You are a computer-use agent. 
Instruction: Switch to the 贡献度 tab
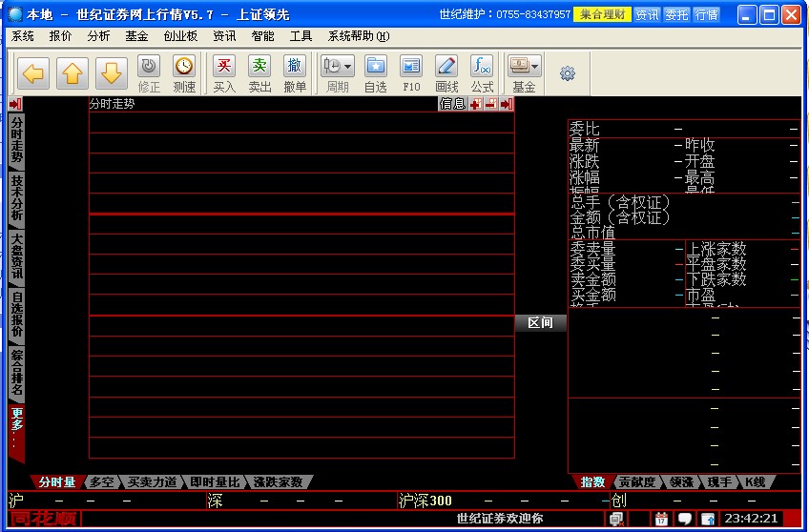(636, 482)
